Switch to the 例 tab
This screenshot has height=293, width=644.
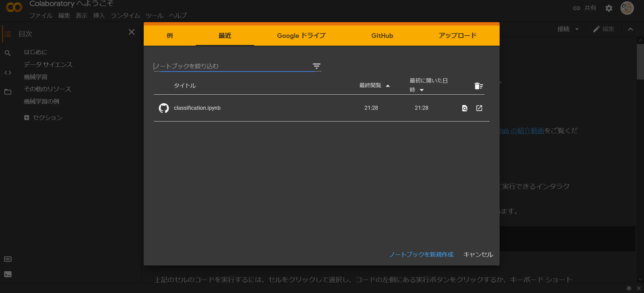coord(170,35)
